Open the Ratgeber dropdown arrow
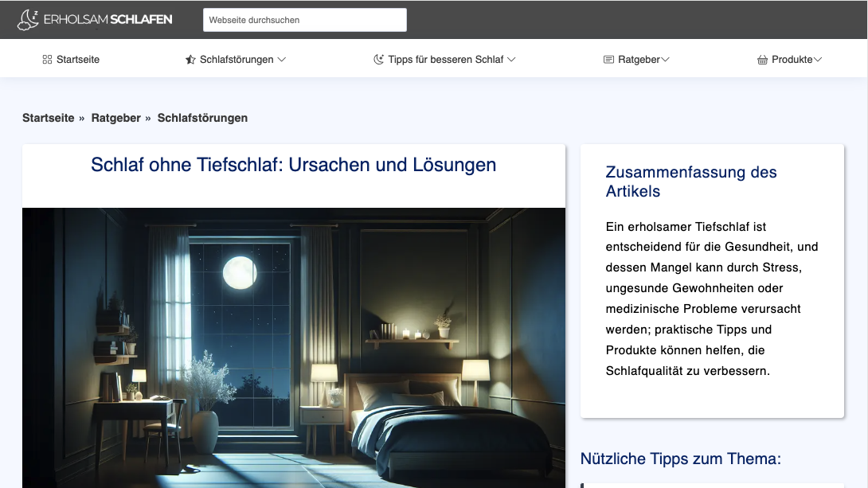868x488 pixels. pos(665,60)
